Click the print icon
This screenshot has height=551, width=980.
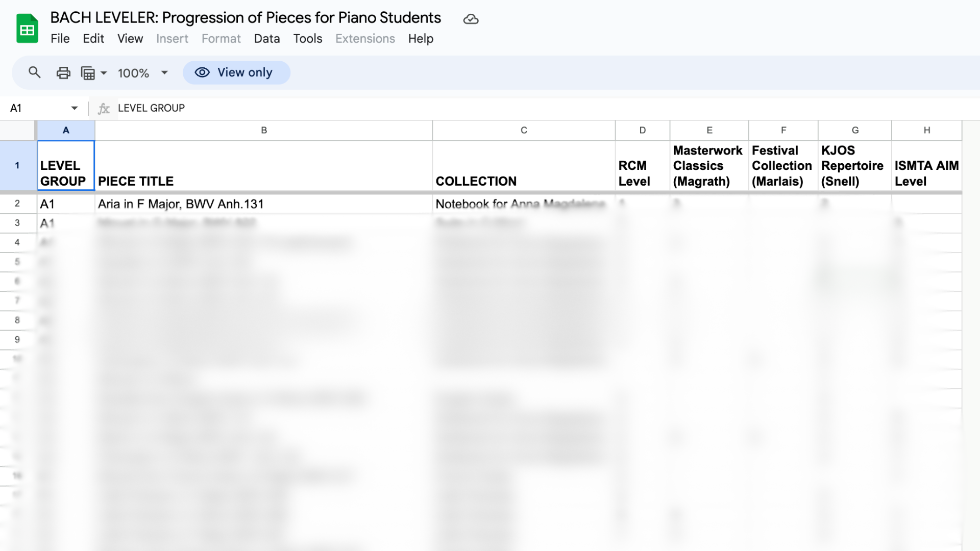click(63, 73)
